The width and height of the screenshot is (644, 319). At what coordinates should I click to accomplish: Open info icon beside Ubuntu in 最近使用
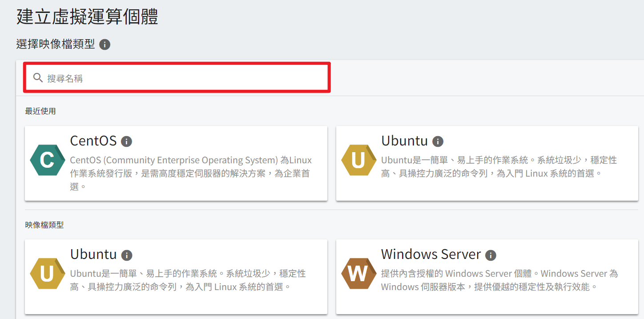click(x=438, y=141)
